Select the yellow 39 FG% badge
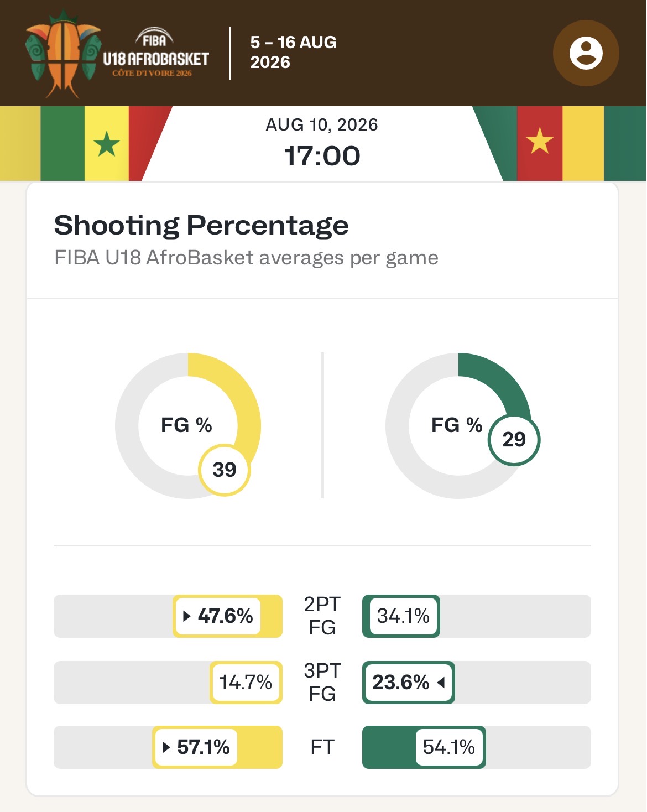 click(225, 470)
